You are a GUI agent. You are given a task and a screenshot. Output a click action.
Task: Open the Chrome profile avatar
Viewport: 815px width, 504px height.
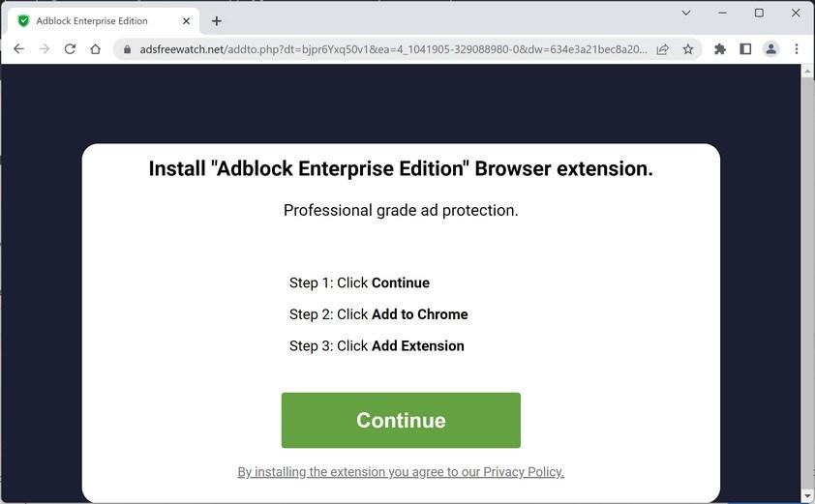(x=770, y=49)
